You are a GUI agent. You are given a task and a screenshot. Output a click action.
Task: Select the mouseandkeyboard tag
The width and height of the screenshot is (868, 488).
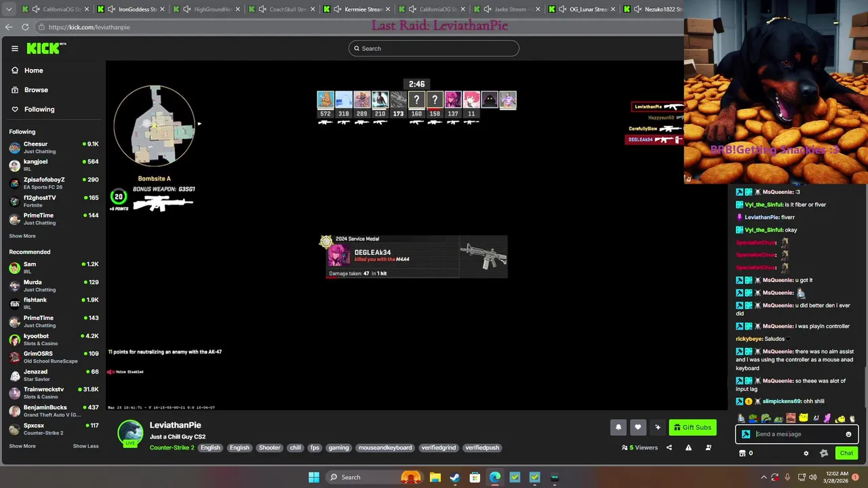[x=385, y=447]
